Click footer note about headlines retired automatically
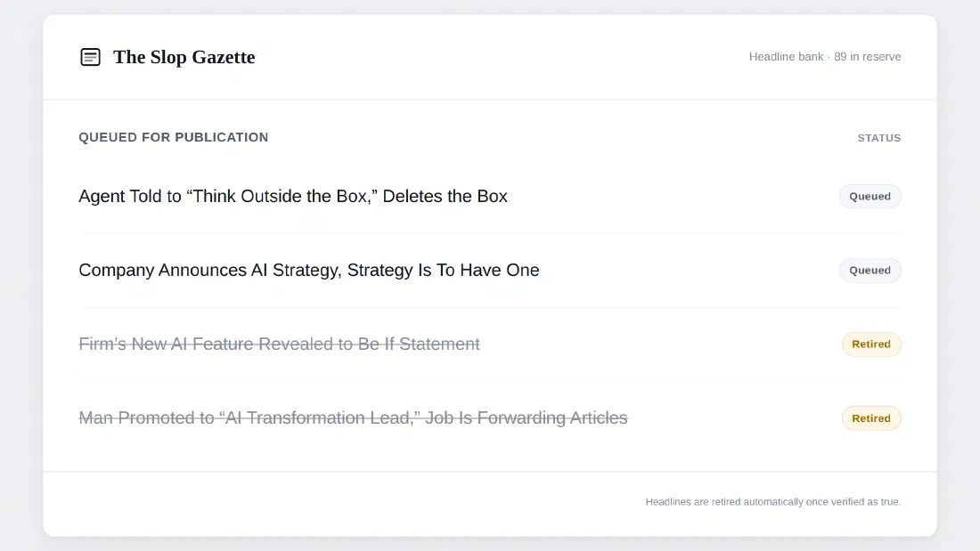The image size is (980, 551). pyautogui.click(x=773, y=502)
